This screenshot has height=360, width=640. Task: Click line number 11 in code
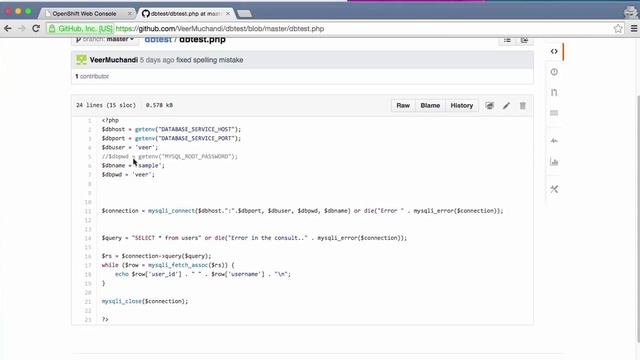[x=88, y=211]
